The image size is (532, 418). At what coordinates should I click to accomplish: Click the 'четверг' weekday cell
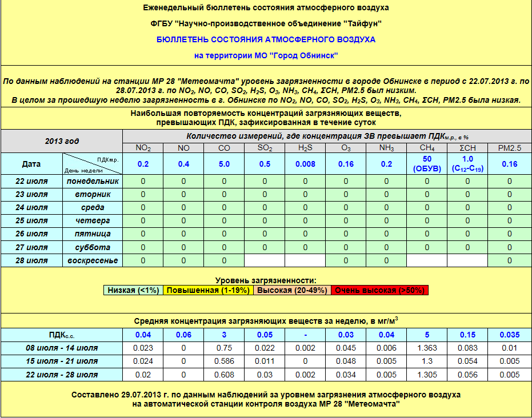[92, 220]
